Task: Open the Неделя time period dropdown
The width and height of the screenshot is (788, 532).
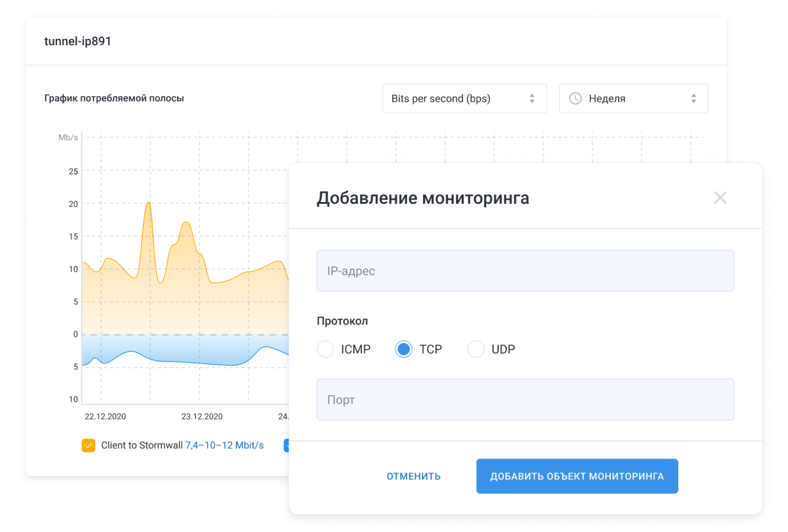Action: 633,98
